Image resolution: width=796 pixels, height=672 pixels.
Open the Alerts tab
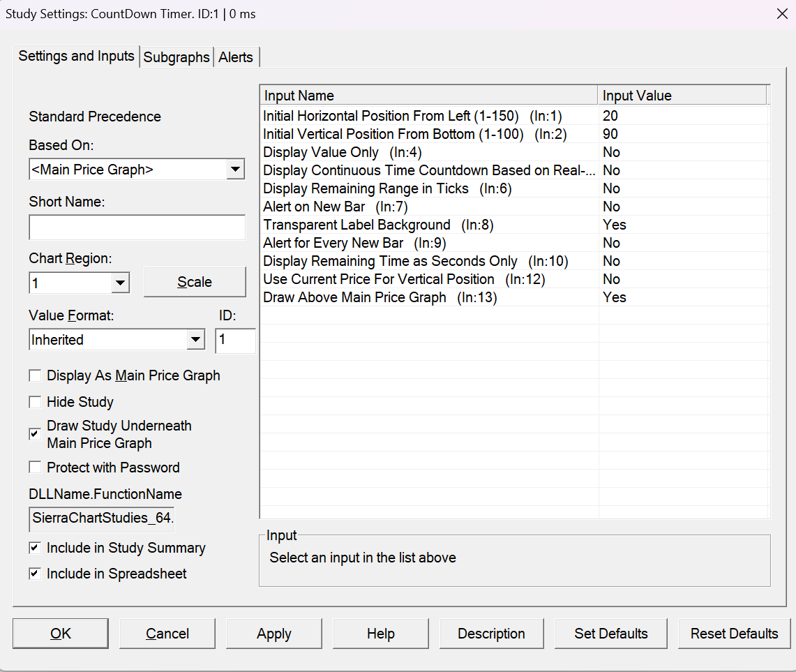[236, 58]
